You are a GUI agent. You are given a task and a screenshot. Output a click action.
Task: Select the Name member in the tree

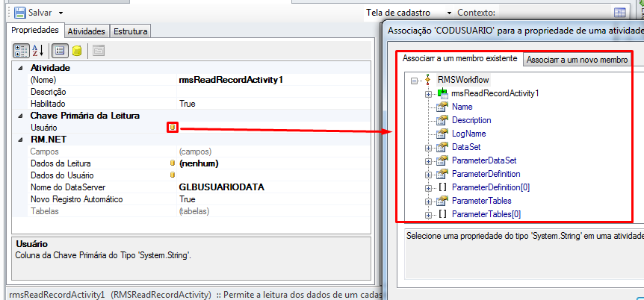tap(462, 107)
